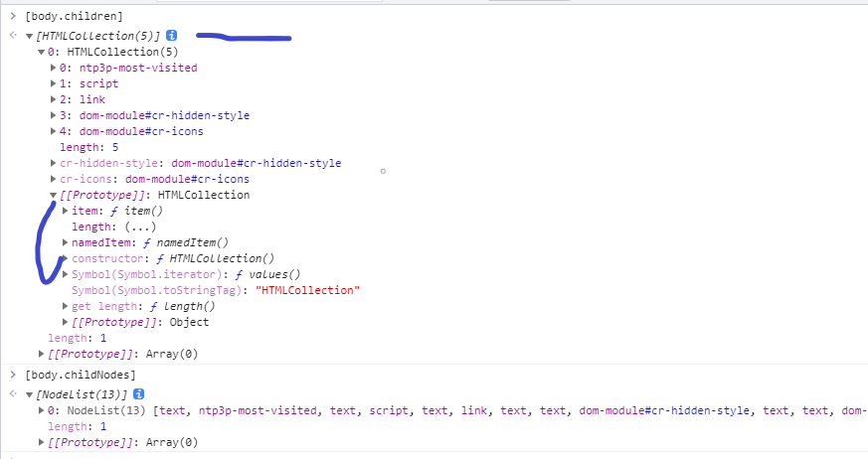Click length: 1 under HTMLCollection array

(x=77, y=338)
